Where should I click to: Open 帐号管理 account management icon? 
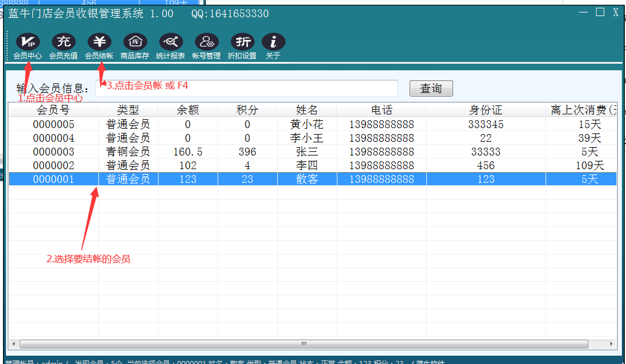[x=206, y=42]
